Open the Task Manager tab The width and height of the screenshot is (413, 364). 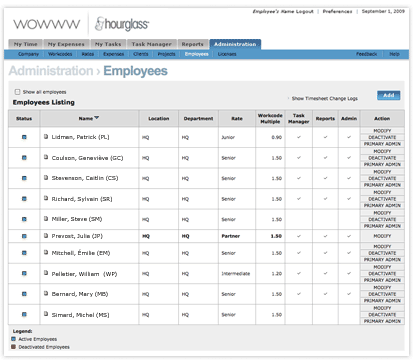point(151,44)
